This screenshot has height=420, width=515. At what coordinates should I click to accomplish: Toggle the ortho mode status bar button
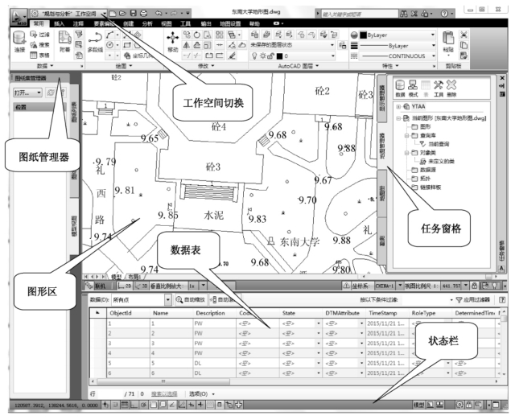click(x=134, y=405)
